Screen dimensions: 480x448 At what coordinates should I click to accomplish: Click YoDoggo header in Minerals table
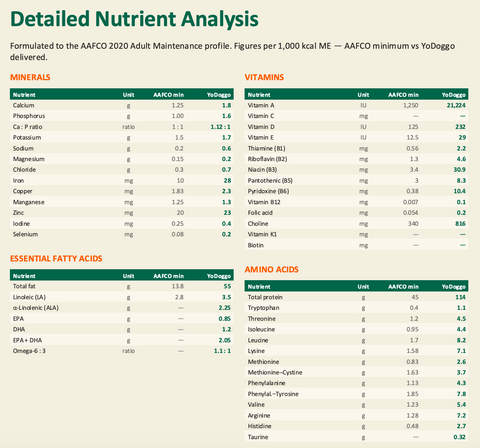tap(219, 95)
